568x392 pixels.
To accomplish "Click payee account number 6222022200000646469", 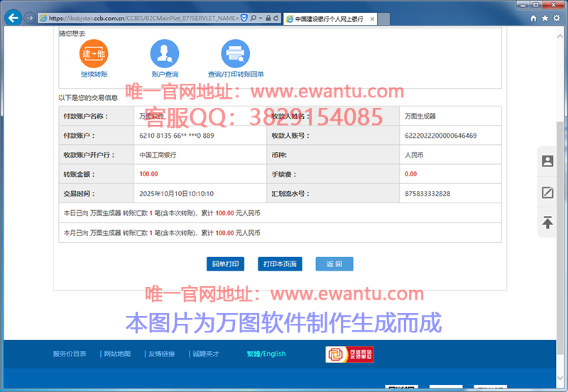I will pos(440,136).
